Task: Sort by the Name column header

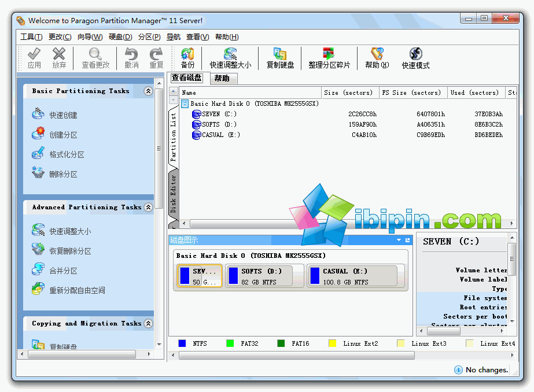Action: 250,93
